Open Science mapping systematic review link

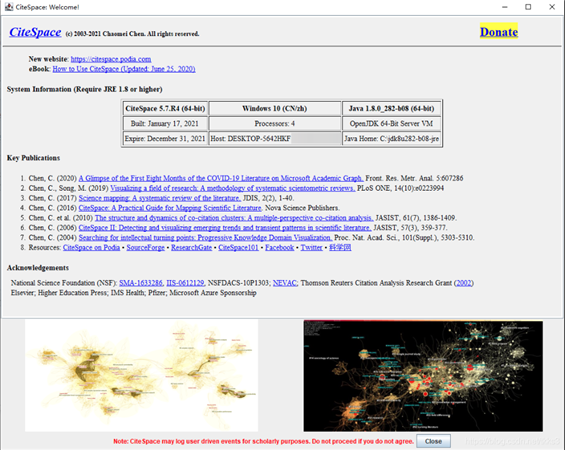pyautogui.click(x=160, y=198)
